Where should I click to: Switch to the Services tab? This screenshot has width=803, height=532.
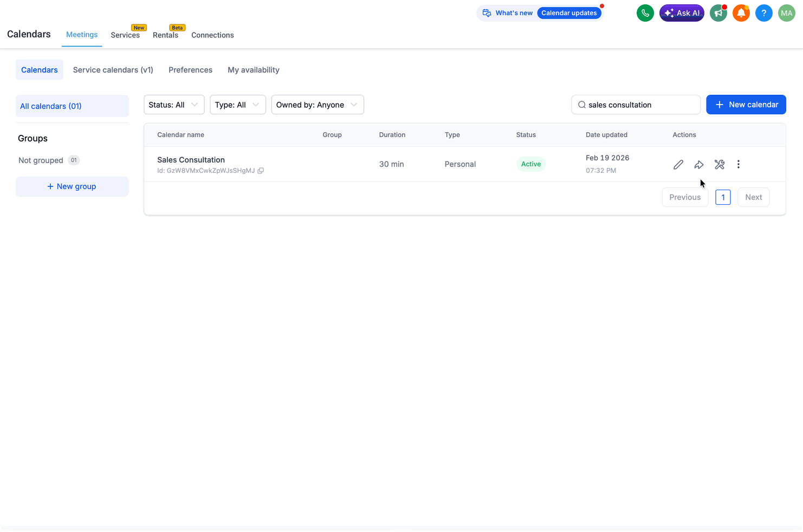pyautogui.click(x=125, y=35)
